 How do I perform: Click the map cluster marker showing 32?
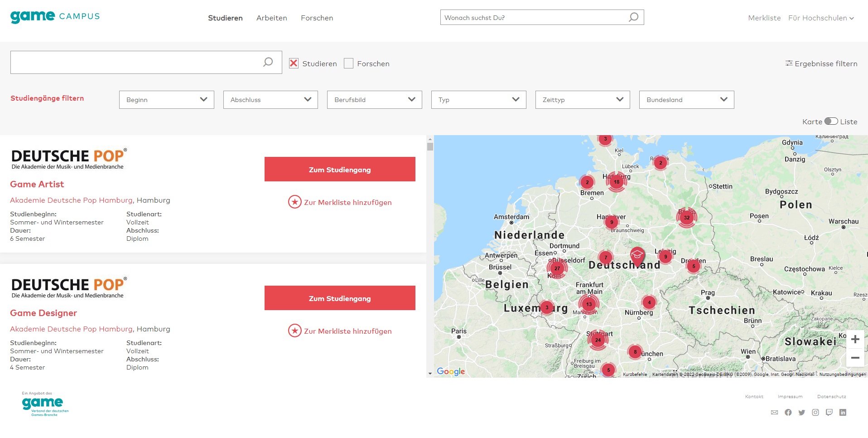click(687, 218)
